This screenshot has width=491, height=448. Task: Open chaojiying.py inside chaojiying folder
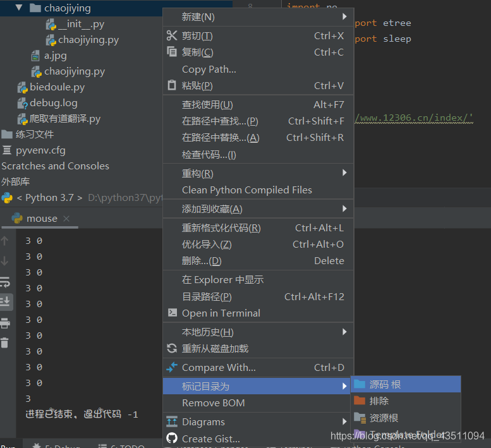[x=82, y=40]
